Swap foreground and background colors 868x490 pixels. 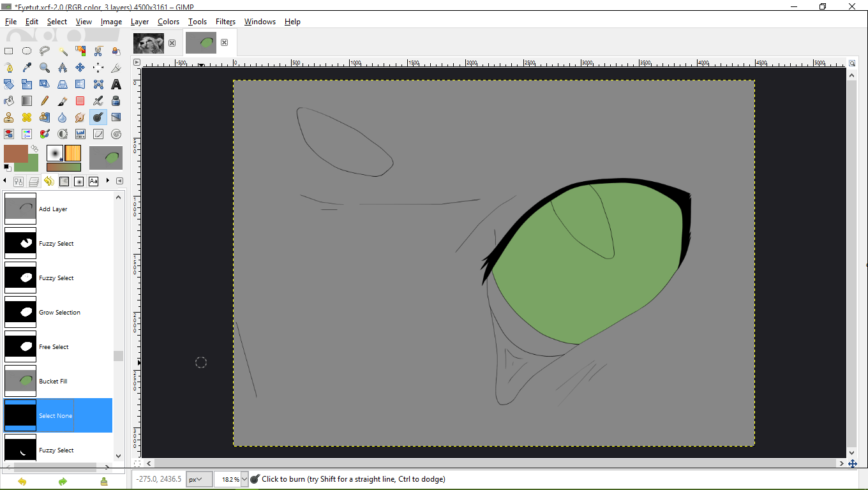[x=34, y=148]
